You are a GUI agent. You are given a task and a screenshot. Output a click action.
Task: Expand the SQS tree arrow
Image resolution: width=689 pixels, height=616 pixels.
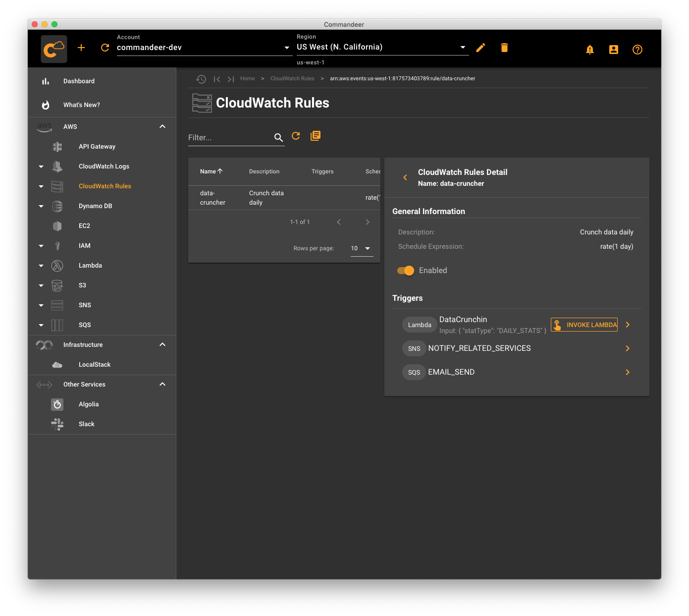coord(41,325)
